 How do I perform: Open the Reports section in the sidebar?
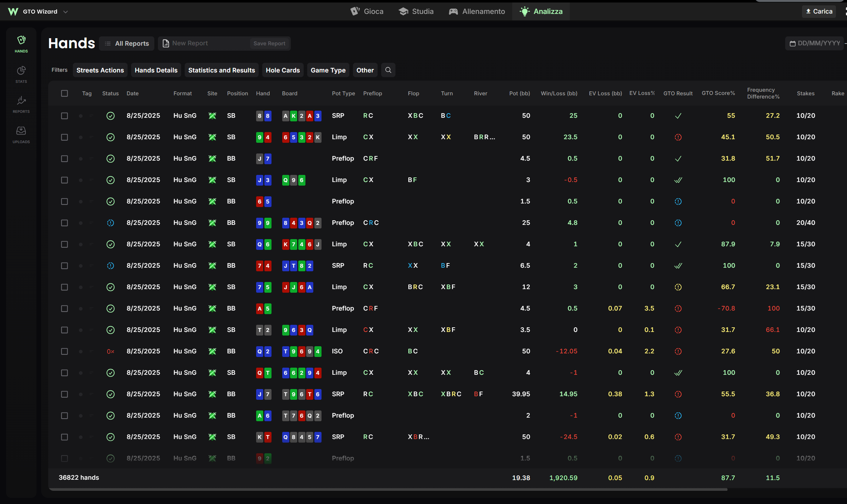pyautogui.click(x=21, y=104)
